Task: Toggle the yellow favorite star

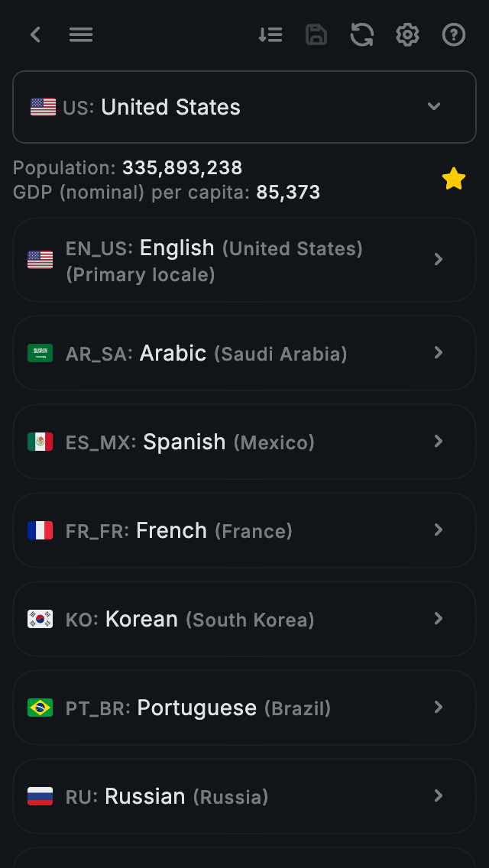Action: coord(454,179)
